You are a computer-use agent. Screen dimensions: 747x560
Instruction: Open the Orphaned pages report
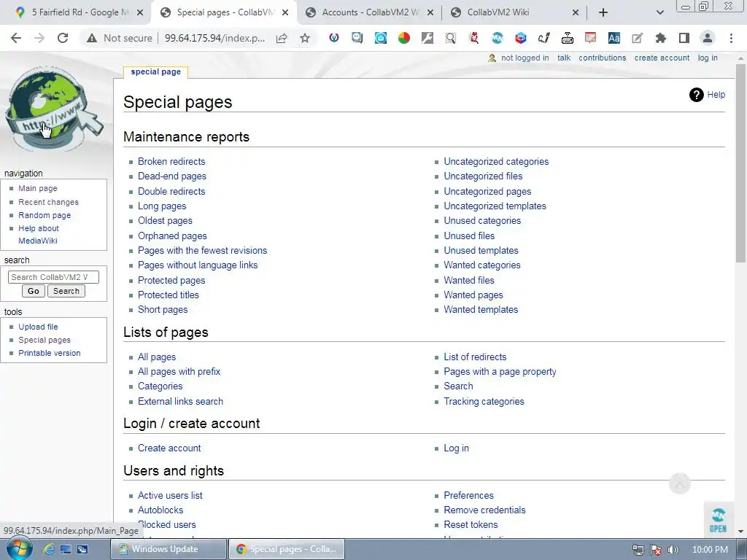pos(172,236)
